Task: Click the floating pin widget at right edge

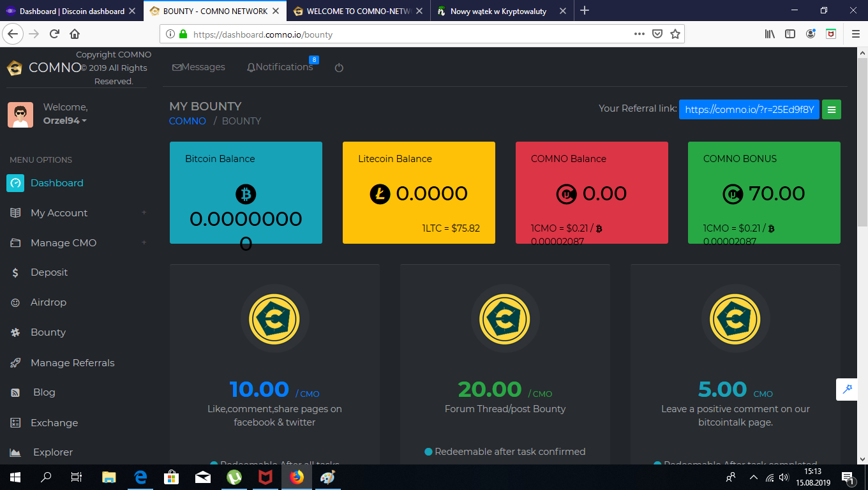Action: 848,389
